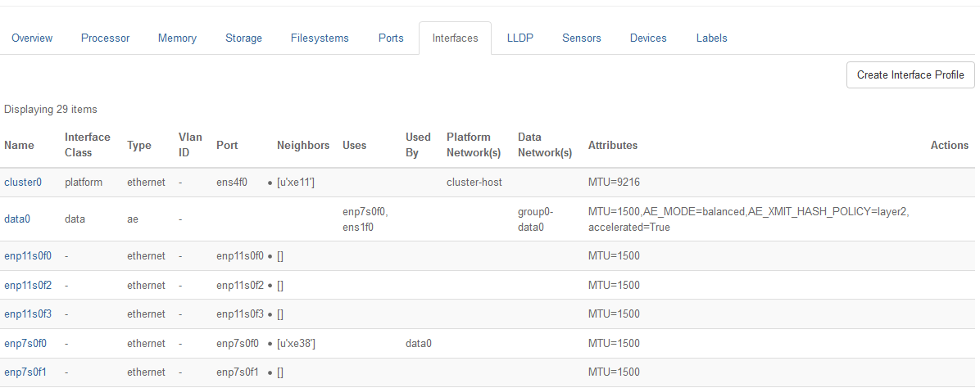The width and height of the screenshot is (980, 388).
Task: Select the enp11s0f3 interface link
Action: [28, 314]
